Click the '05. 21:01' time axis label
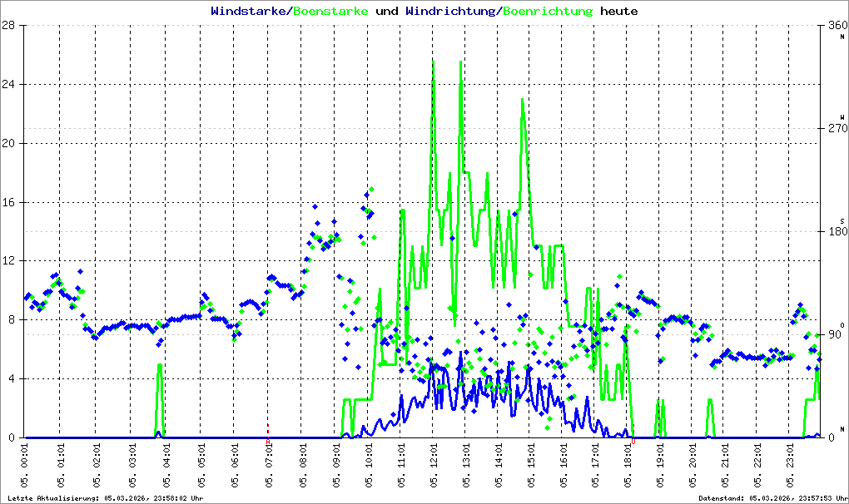Viewport: 849px width, 504px height. 725,466
